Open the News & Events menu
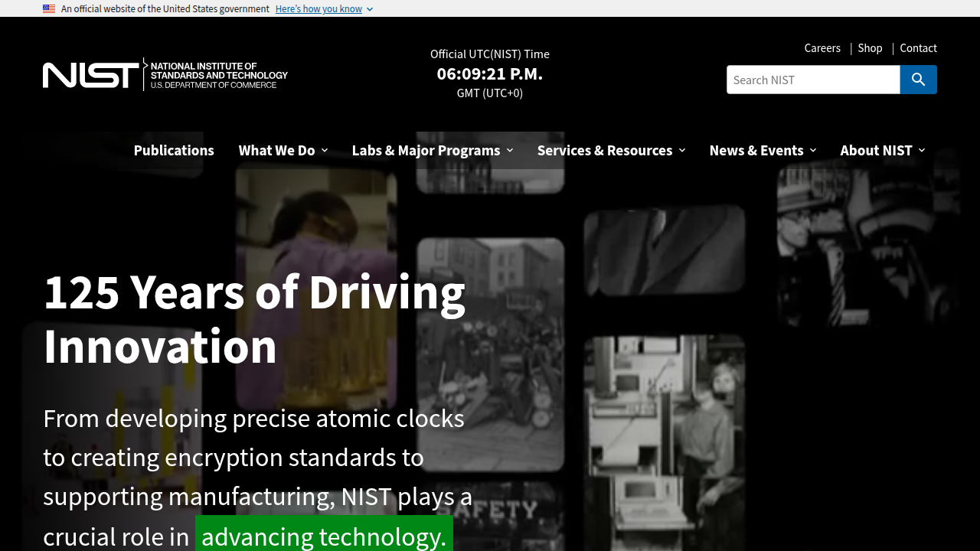This screenshot has height=551, width=980. pyautogui.click(x=763, y=150)
